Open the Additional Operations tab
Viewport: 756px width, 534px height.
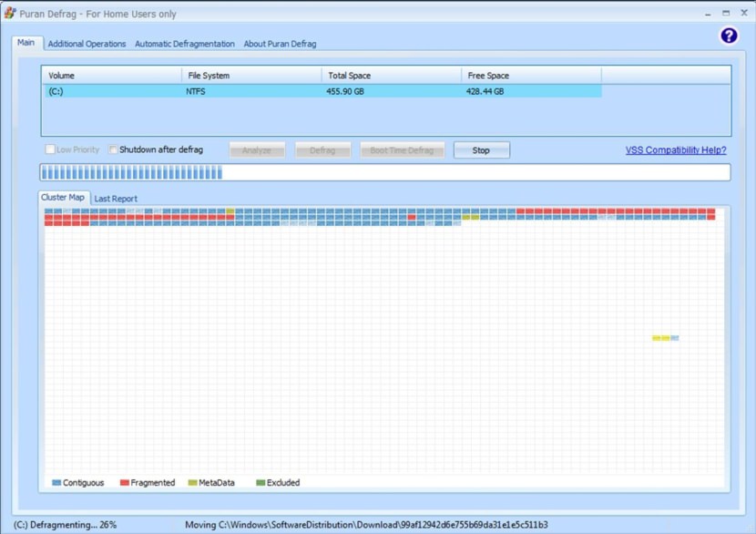(x=87, y=44)
